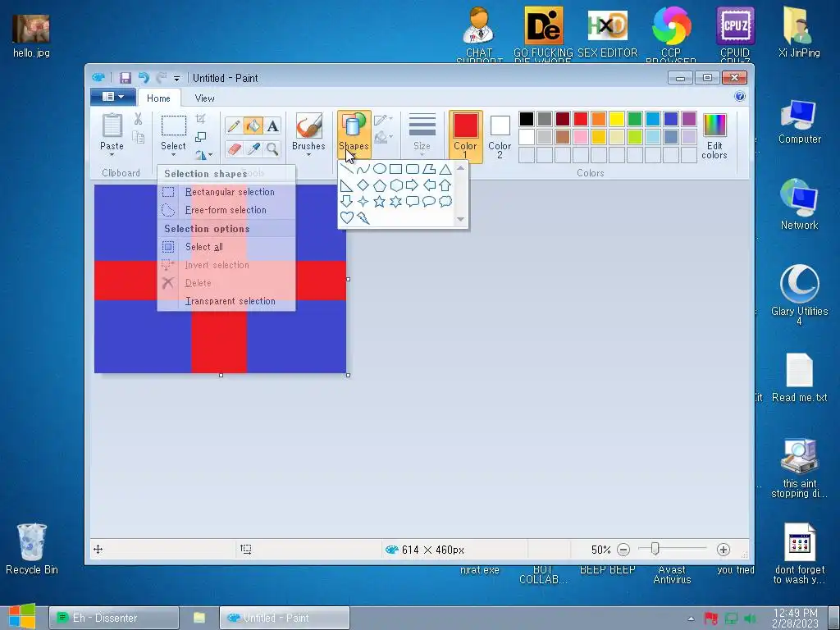Select the Fill with color bucket tool

253,126
